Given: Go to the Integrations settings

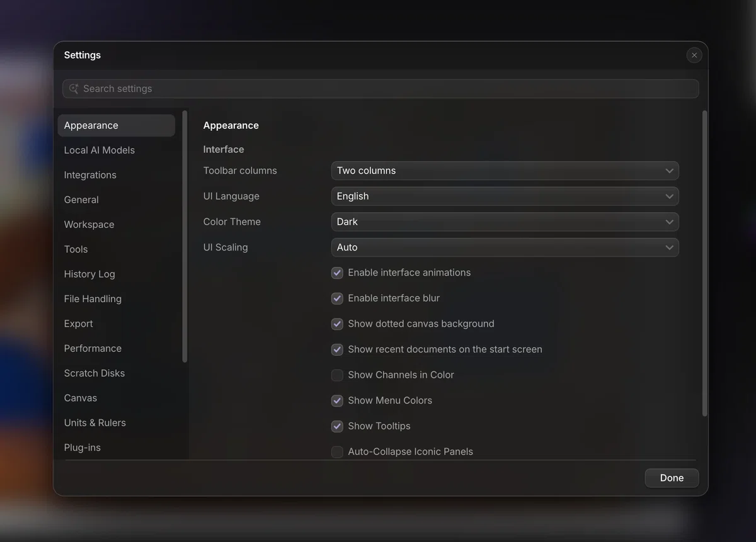Looking at the screenshot, I should (x=117, y=175).
